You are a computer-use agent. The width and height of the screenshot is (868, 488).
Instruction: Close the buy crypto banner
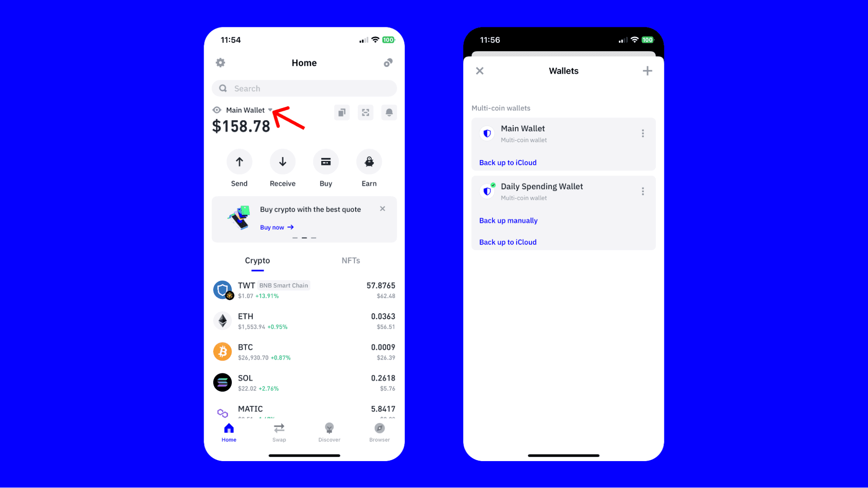pyautogui.click(x=382, y=209)
